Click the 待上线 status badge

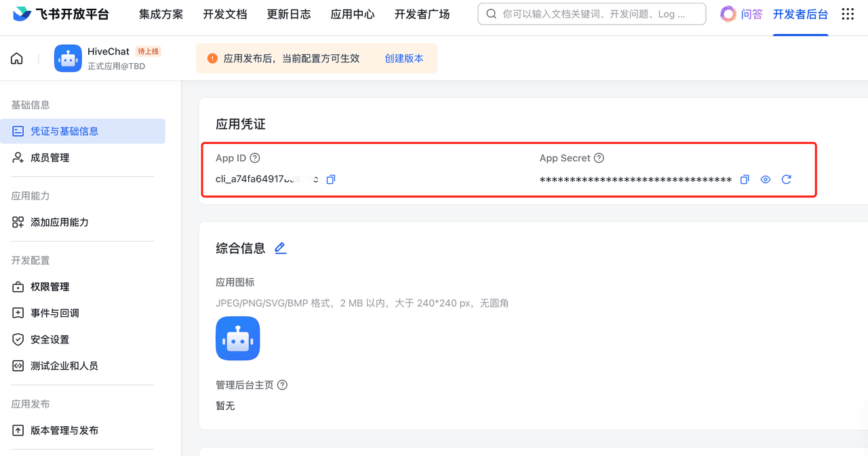[x=149, y=52]
